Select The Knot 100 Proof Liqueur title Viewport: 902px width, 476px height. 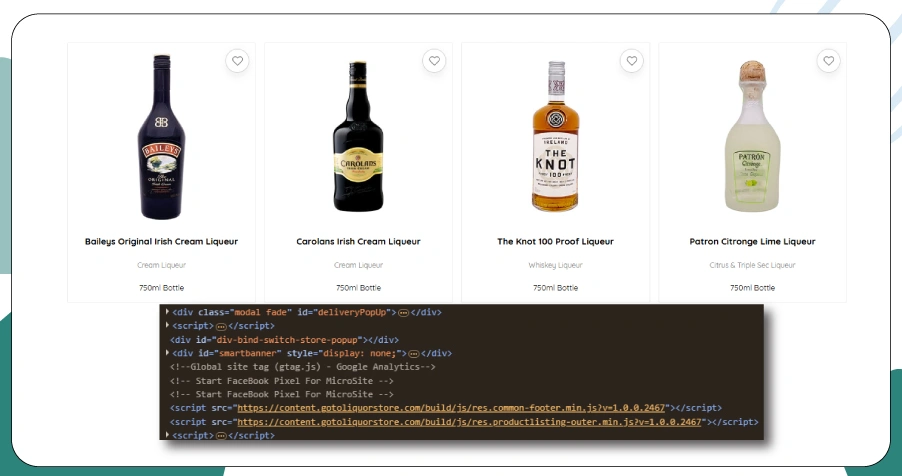pos(555,241)
